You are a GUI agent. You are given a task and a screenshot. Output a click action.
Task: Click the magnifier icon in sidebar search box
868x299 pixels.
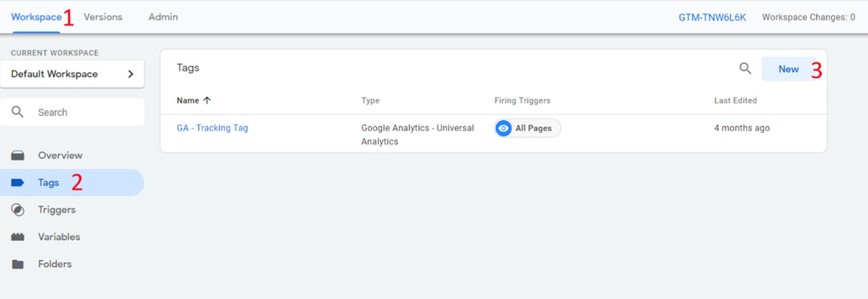click(18, 112)
